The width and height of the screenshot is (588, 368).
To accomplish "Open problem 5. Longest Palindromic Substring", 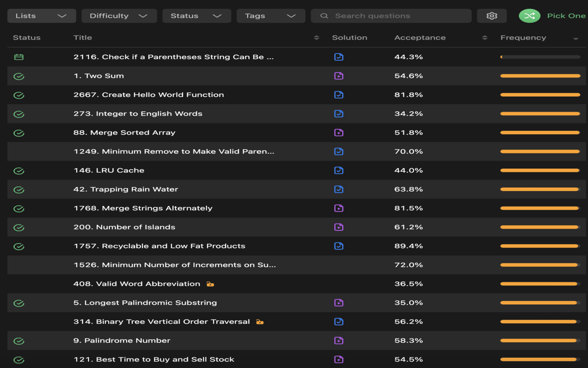I will (145, 303).
